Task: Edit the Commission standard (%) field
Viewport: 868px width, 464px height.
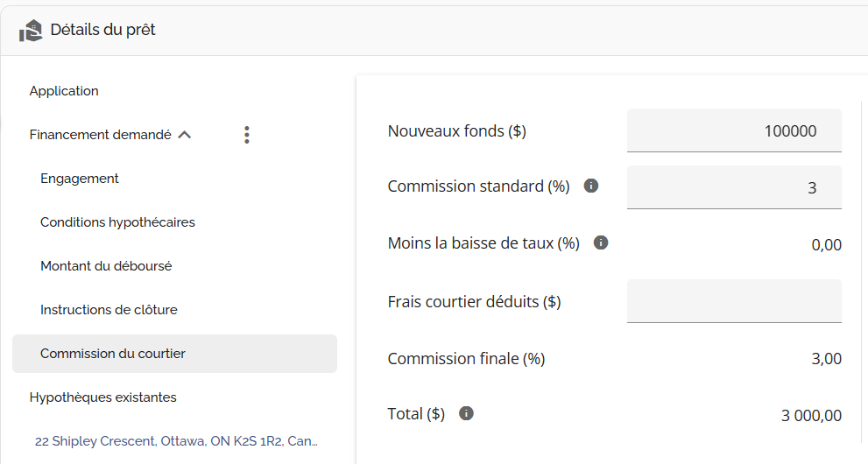Action: pyautogui.click(x=734, y=187)
